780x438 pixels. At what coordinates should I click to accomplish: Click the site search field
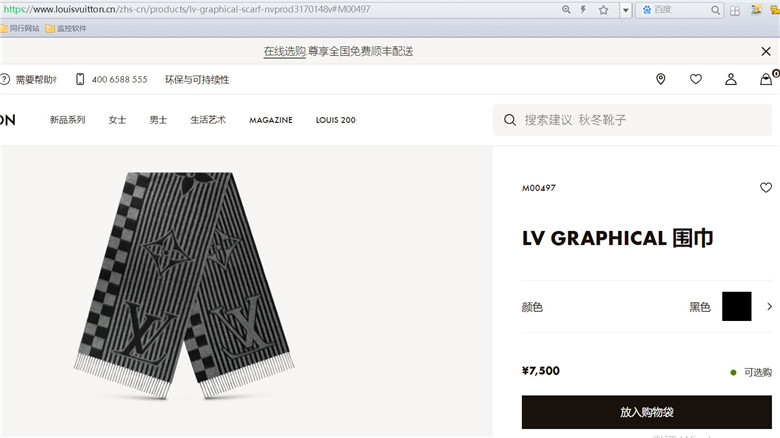tap(632, 120)
